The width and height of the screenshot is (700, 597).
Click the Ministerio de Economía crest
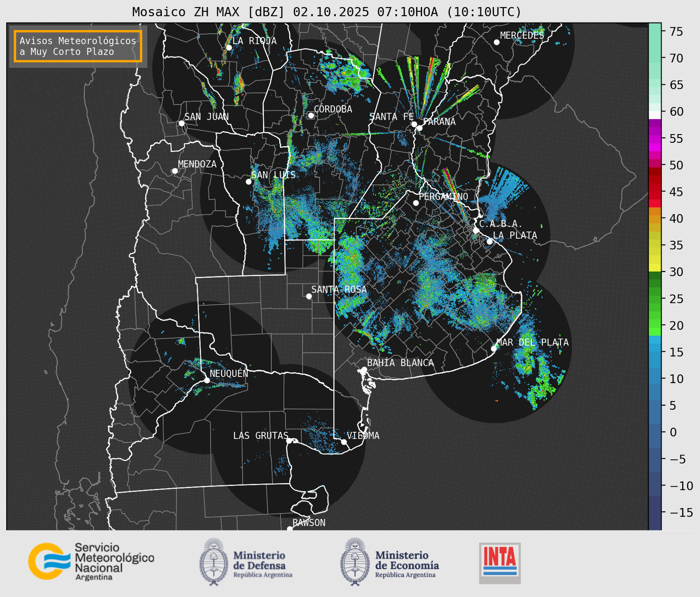click(356, 562)
